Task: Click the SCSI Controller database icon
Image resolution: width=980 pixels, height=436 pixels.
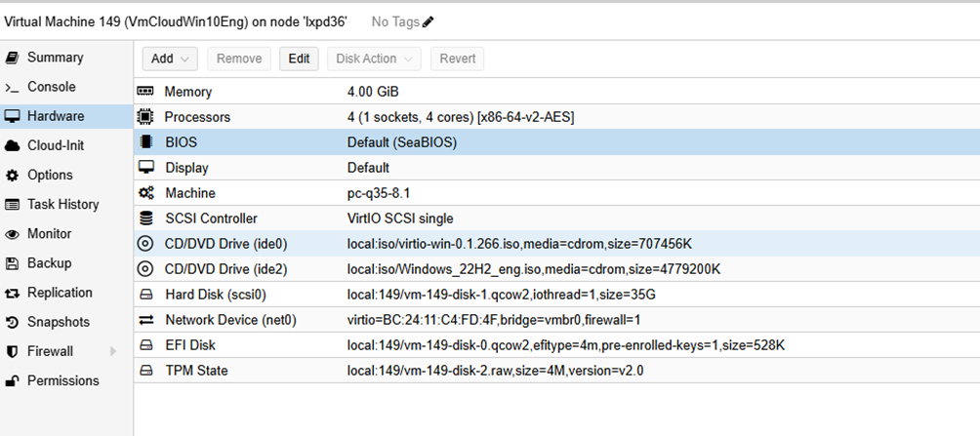Action: [x=145, y=218]
